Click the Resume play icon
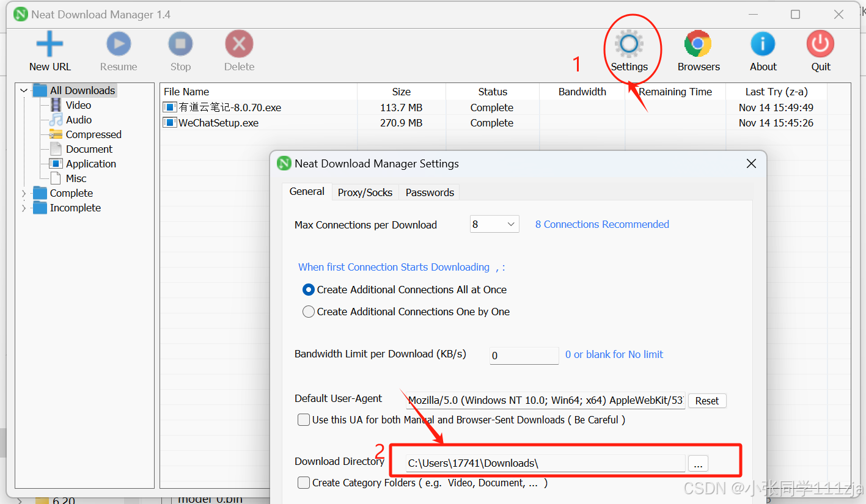 pos(119,44)
